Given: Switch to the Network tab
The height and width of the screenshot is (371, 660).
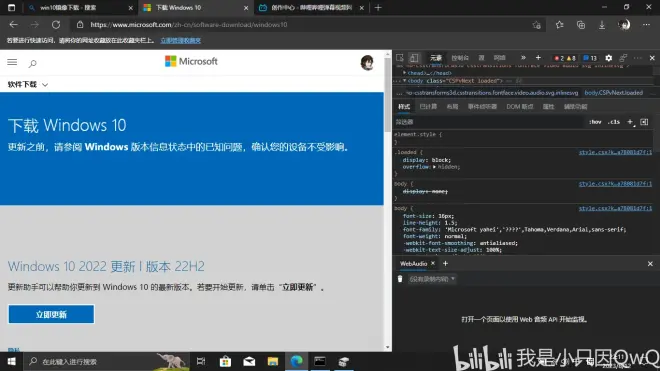Looking at the screenshot, I should (500, 58).
